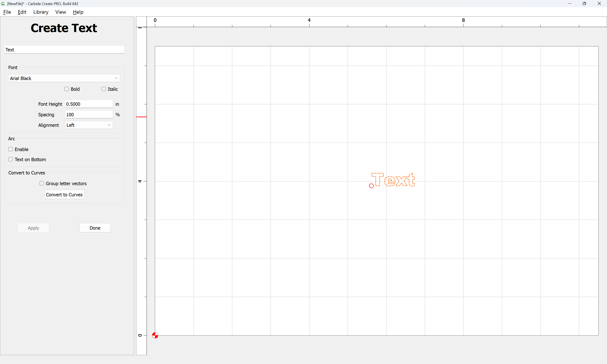Toggle Text on Bottom checkbox
The height and width of the screenshot is (364, 607).
tap(11, 159)
